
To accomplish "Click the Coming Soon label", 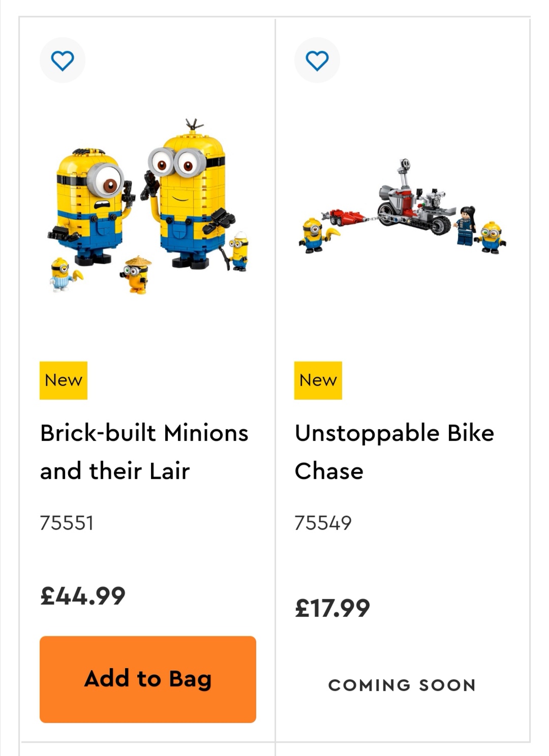I will coord(402,685).
